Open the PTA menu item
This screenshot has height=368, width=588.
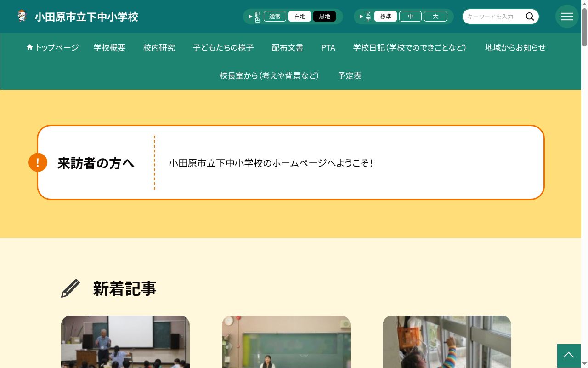tap(328, 47)
